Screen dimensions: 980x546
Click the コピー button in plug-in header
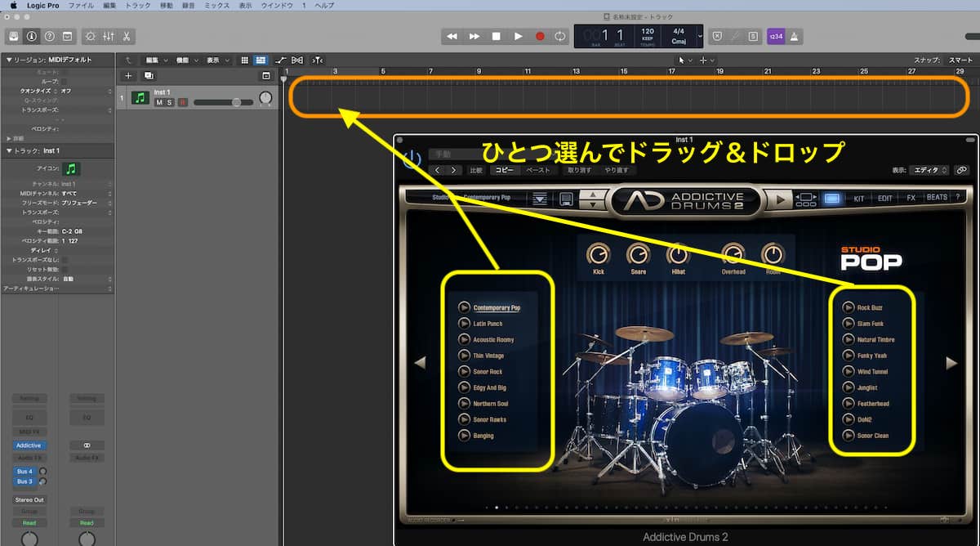coord(504,170)
